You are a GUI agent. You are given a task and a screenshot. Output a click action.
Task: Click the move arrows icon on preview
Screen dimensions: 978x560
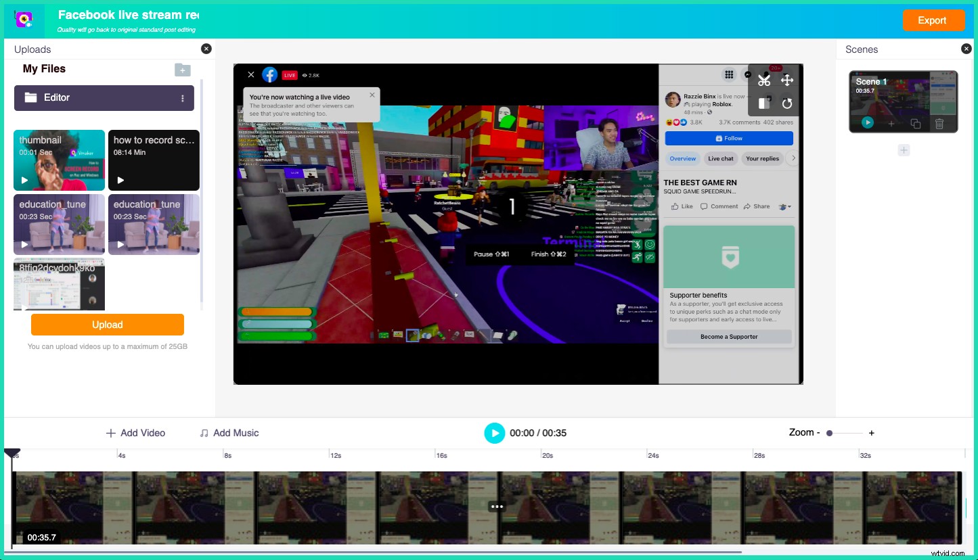pos(787,80)
